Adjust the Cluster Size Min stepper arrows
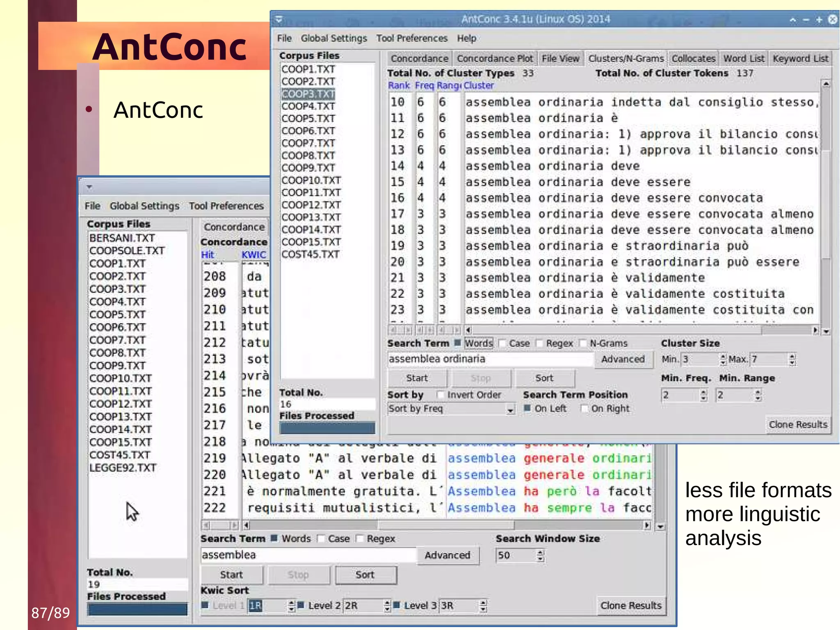This screenshot has width=840, height=630. (x=723, y=360)
